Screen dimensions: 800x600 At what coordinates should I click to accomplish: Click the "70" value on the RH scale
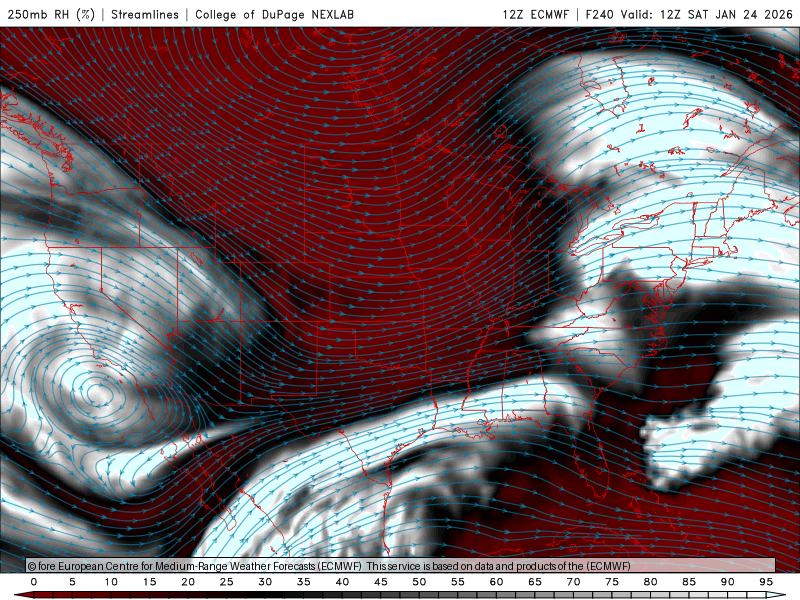point(573,582)
